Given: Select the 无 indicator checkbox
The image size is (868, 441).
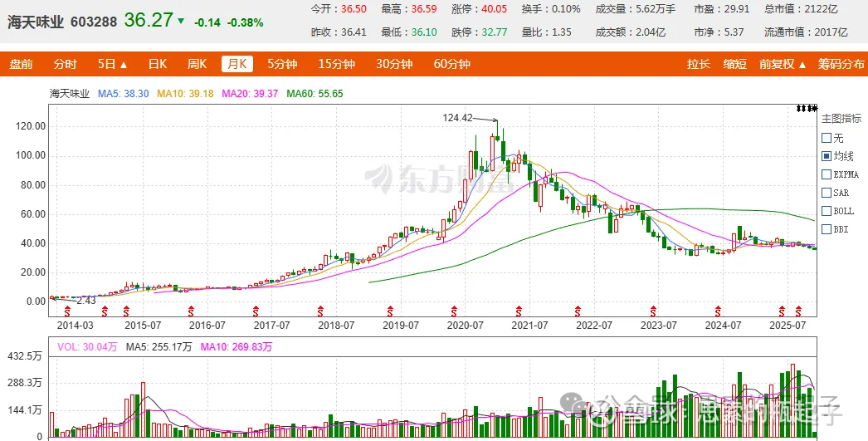Looking at the screenshot, I should coord(827,138).
